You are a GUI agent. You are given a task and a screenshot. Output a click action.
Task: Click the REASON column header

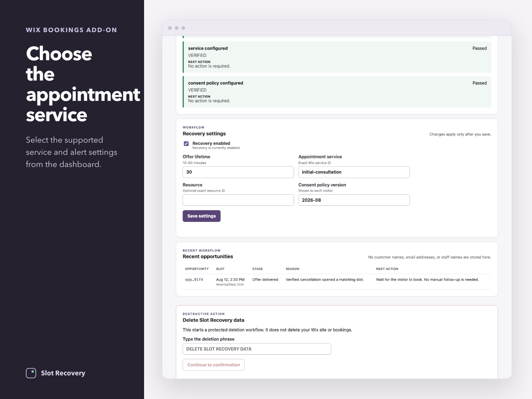coord(292,269)
